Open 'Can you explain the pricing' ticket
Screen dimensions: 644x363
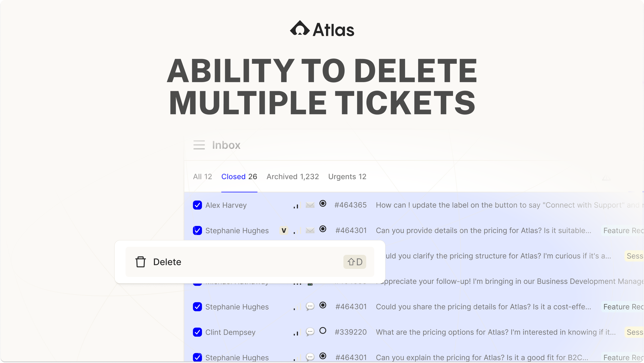coord(482,357)
